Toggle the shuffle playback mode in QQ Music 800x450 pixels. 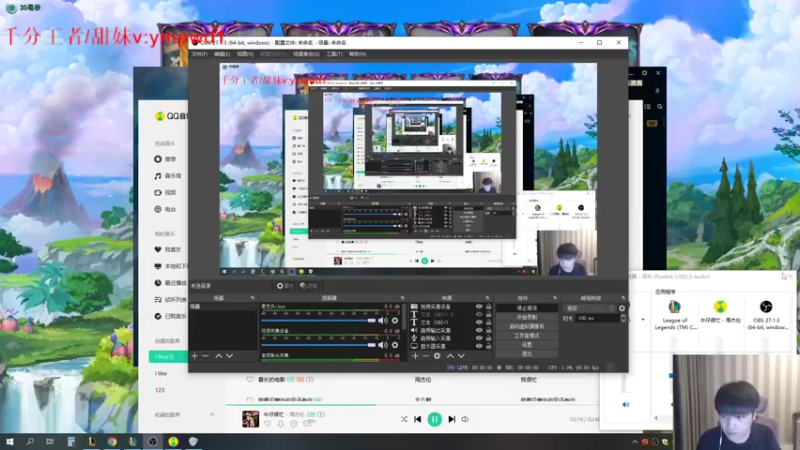404,419
